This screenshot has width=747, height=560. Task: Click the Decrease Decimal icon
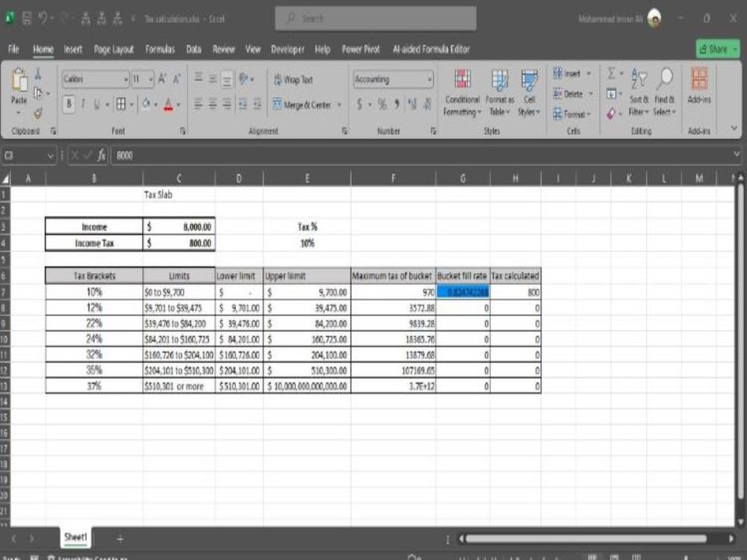coord(427,105)
